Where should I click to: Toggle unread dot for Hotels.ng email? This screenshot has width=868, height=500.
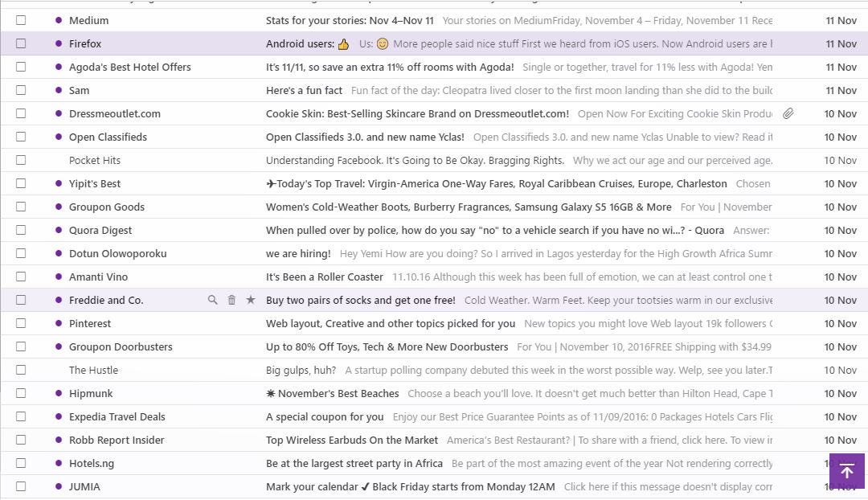pos(59,463)
